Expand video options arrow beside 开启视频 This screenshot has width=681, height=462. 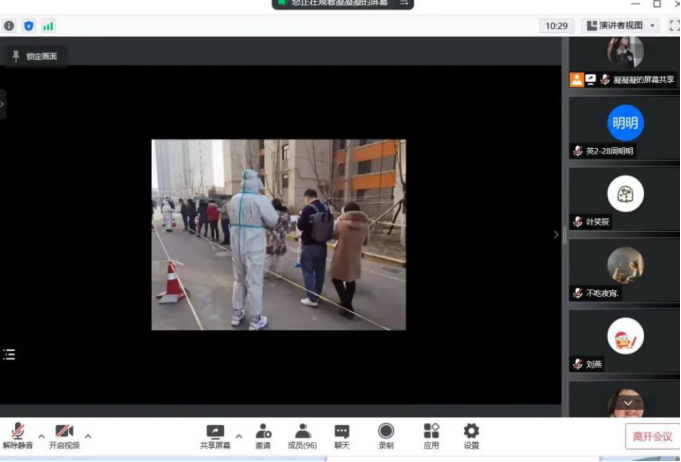(88, 436)
